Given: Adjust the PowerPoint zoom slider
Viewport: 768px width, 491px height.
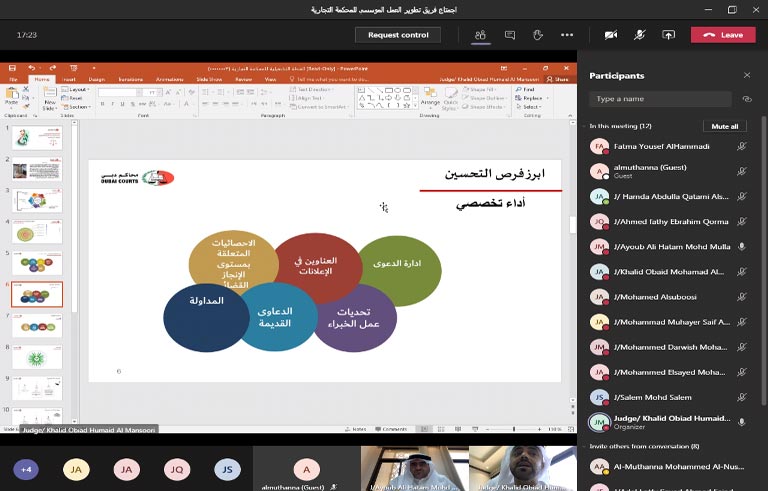Looking at the screenshot, I should (523, 428).
